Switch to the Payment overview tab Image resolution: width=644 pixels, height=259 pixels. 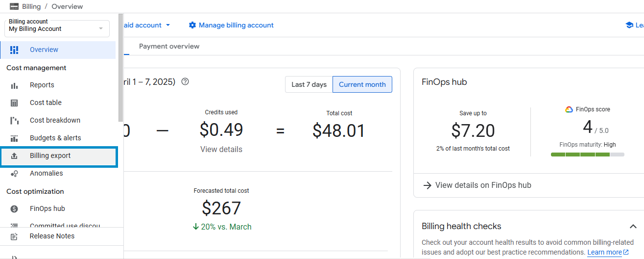coord(169,46)
